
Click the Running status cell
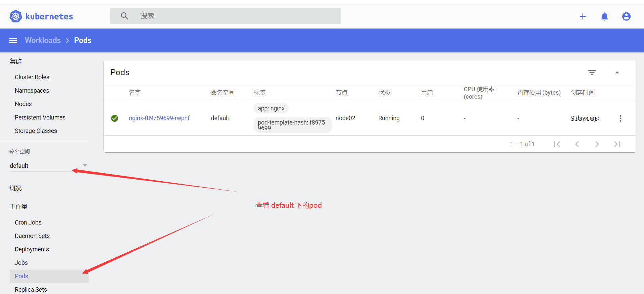pyautogui.click(x=389, y=118)
